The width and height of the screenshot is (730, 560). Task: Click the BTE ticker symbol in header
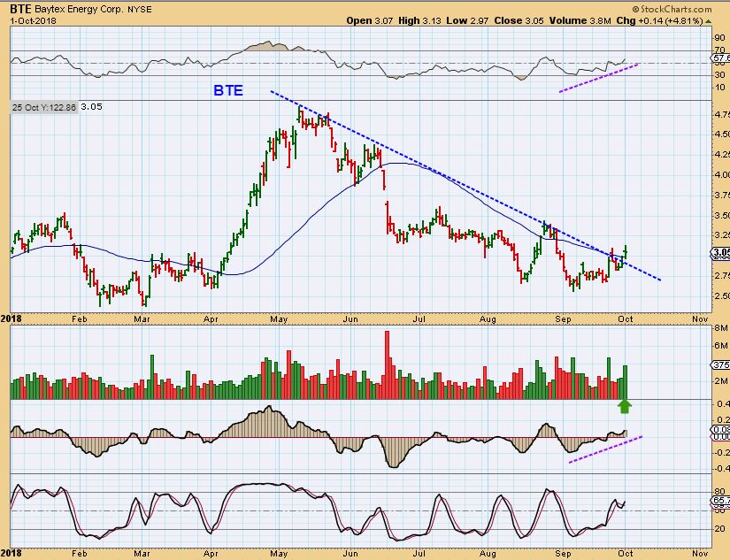20,9
